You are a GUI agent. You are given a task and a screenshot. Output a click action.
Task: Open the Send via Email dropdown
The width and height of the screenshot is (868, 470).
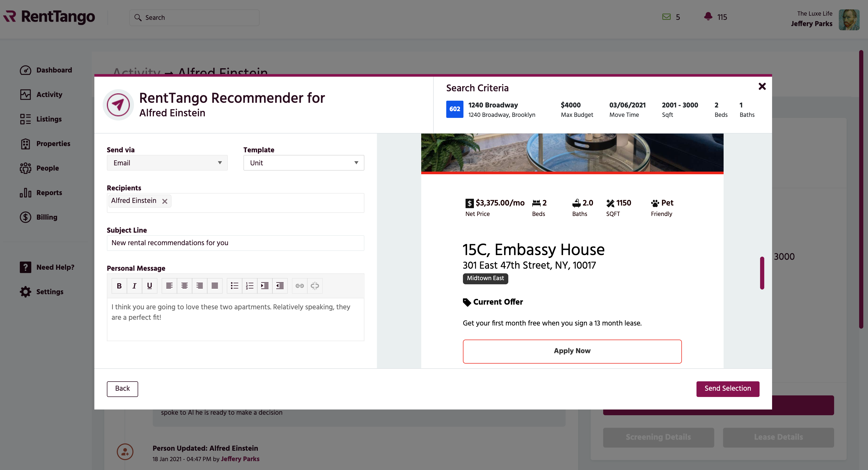point(167,163)
